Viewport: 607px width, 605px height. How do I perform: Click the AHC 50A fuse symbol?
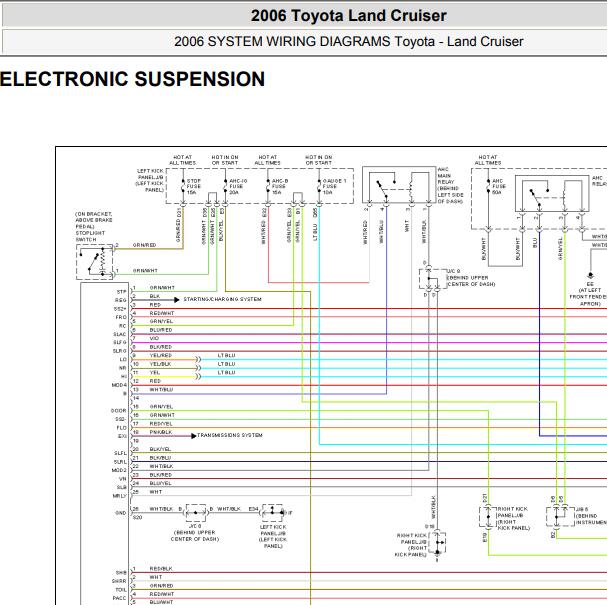[x=489, y=186]
